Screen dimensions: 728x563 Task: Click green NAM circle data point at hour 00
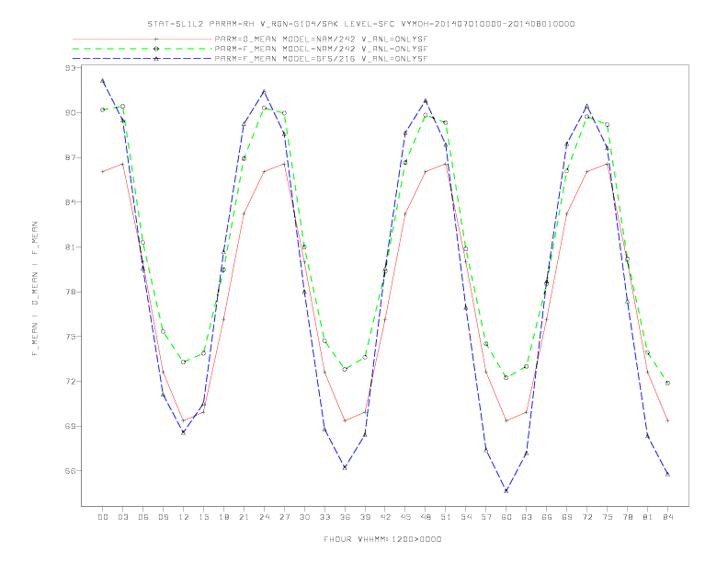(103, 109)
